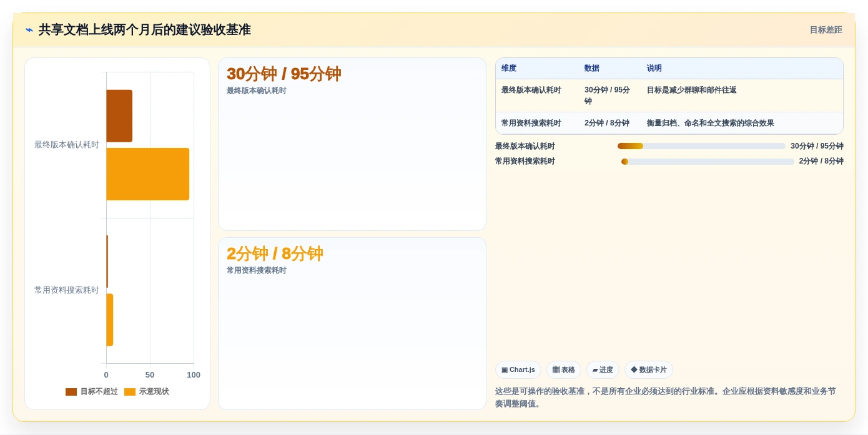Click the 最终版本确认耗时 card caption
The image size is (868, 435).
coord(256,91)
